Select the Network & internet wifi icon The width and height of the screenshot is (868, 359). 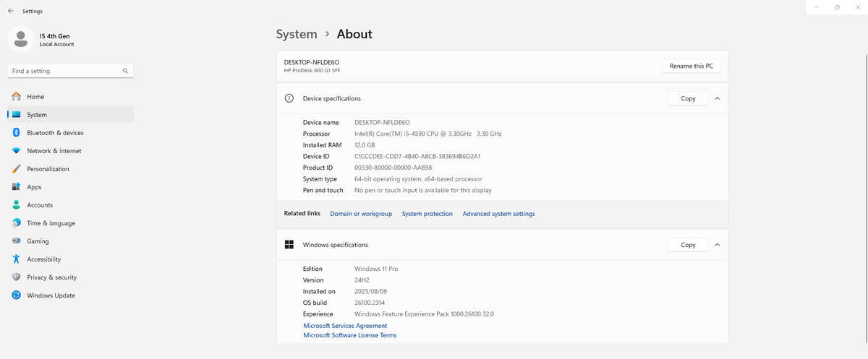[x=16, y=151]
